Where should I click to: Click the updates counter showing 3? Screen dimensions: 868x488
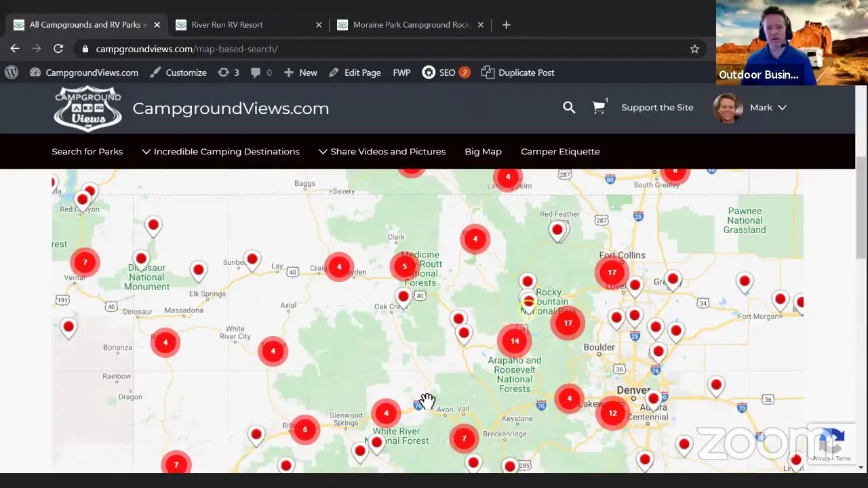(x=229, y=73)
